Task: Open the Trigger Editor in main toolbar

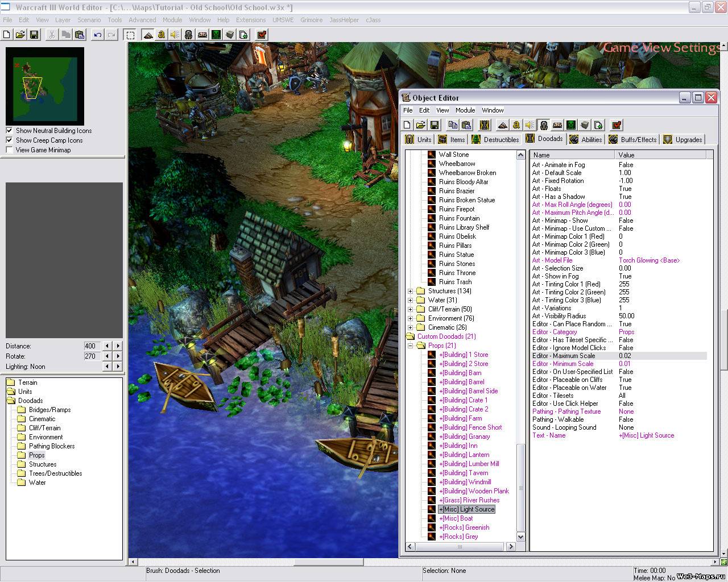Action: tap(162, 35)
